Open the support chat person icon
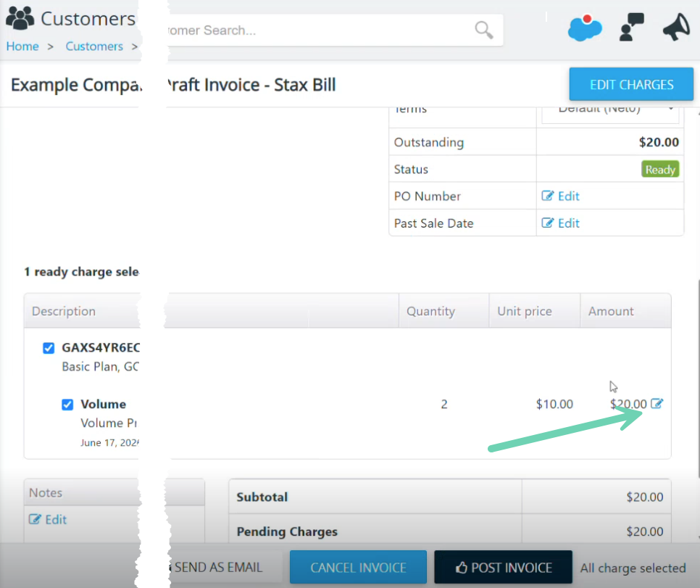 (632, 28)
